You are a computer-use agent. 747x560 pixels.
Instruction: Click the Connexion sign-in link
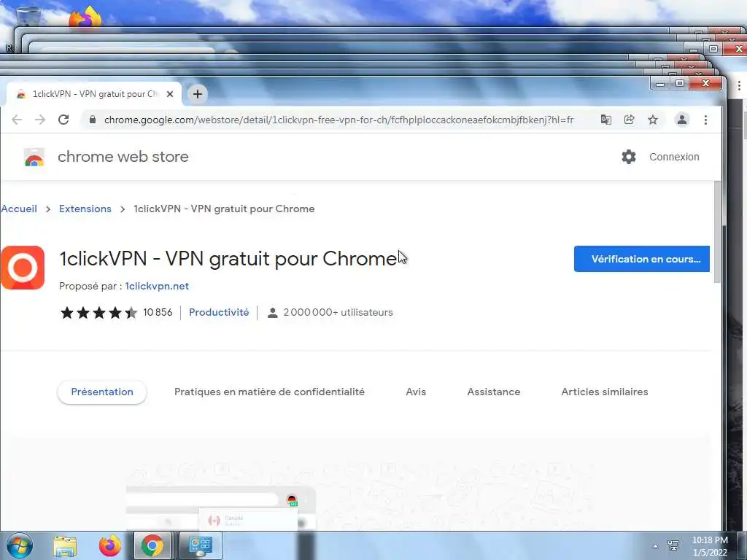point(674,157)
